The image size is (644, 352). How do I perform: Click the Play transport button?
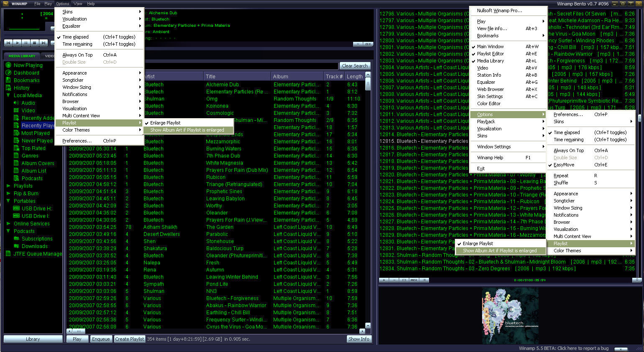point(17,43)
